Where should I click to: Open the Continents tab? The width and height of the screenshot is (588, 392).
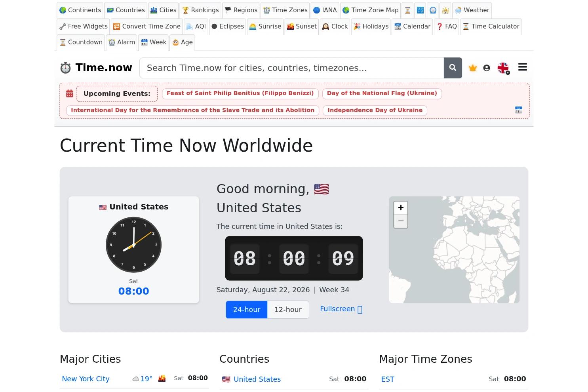(80, 10)
